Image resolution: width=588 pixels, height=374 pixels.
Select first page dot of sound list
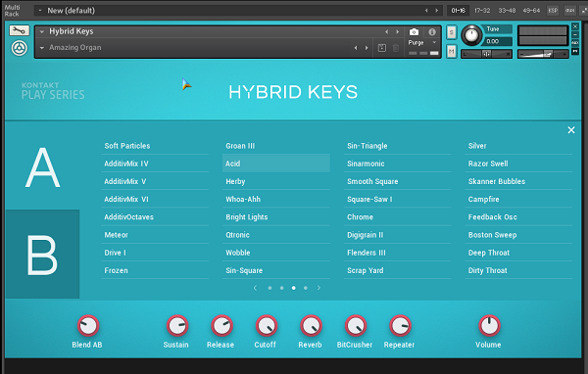[269, 288]
